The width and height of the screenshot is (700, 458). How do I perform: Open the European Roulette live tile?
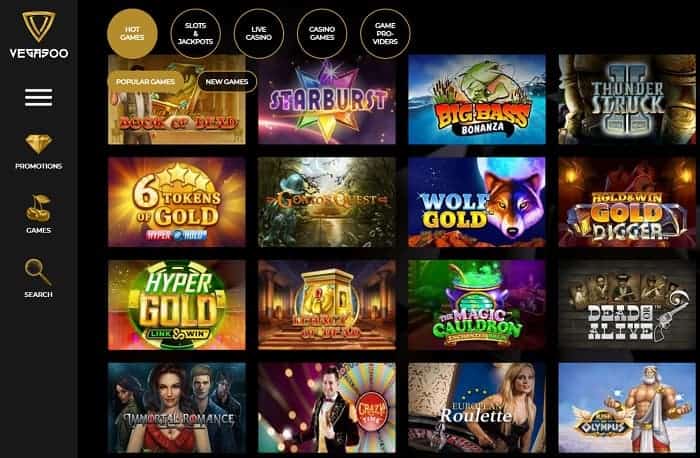[x=477, y=408]
